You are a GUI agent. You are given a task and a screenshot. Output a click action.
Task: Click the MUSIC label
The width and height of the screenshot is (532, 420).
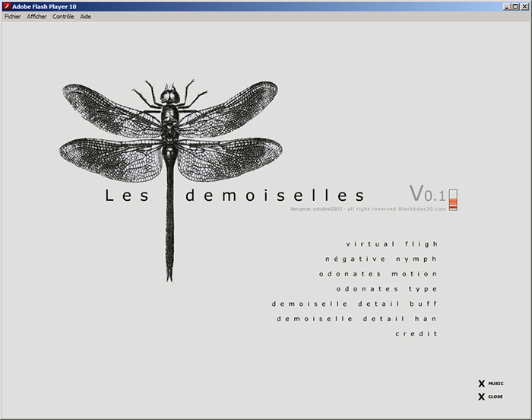(496, 383)
